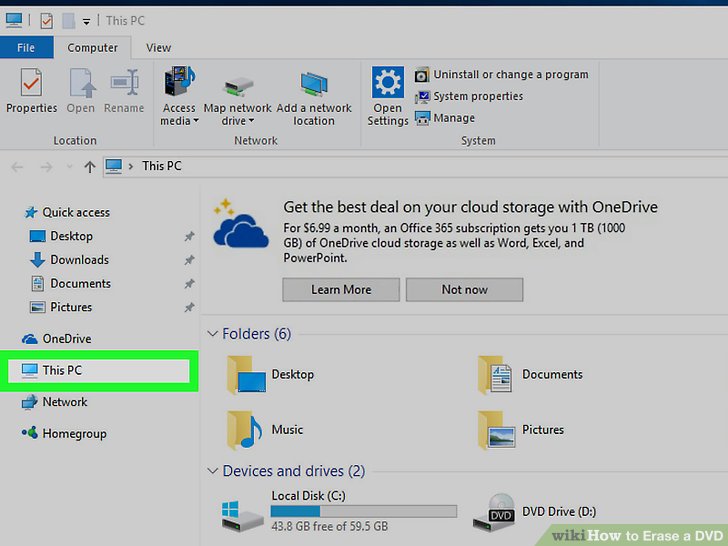Click the Back navigation arrow
Viewport: 728px width, 546px height.
pos(17,167)
